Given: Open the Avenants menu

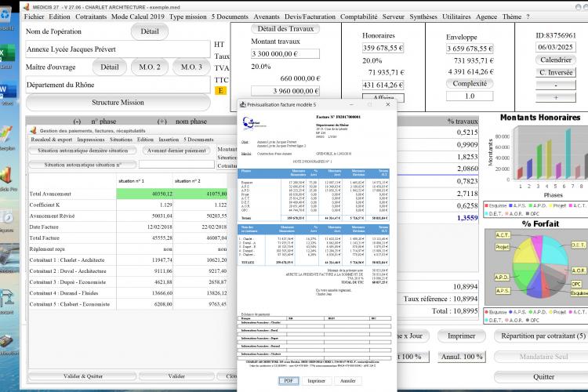Looking at the screenshot, I should tap(267, 16).
